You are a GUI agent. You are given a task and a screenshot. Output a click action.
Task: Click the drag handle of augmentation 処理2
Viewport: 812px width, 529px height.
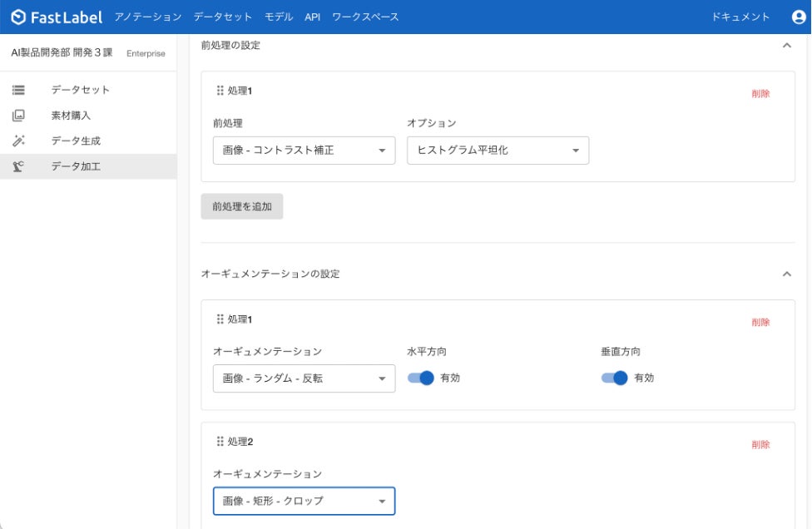(x=220, y=442)
